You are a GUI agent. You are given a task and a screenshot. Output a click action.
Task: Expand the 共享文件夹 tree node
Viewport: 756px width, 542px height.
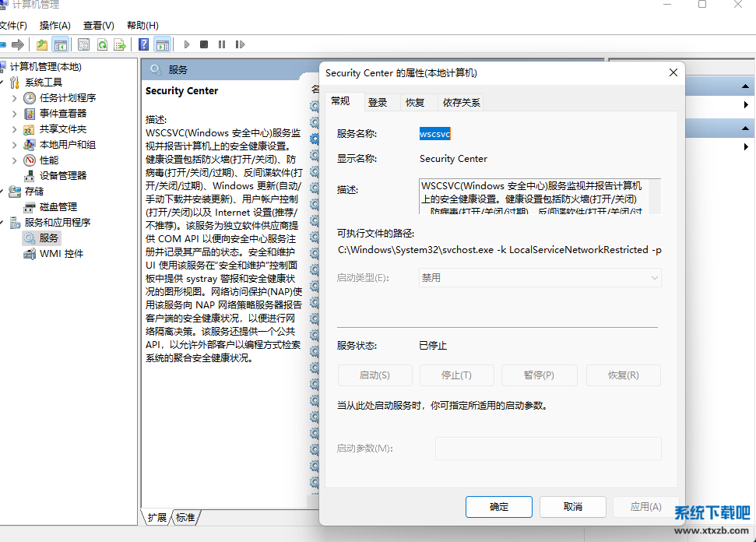[x=14, y=129]
